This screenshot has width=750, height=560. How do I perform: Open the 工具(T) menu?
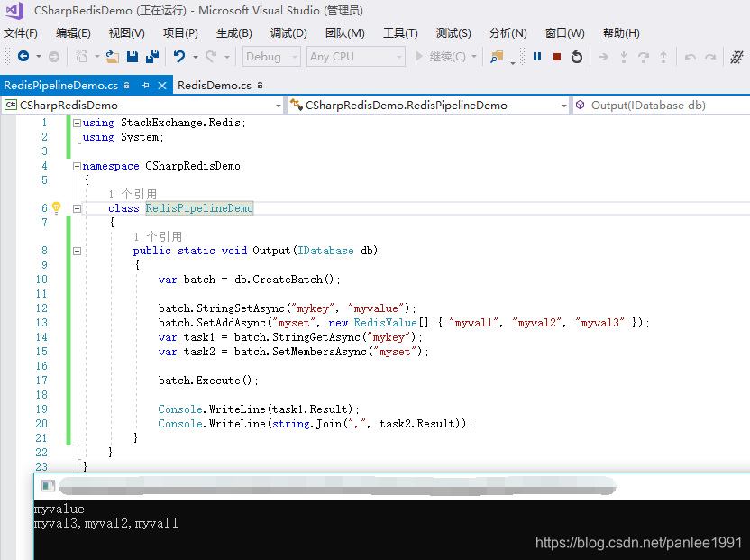click(400, 33)
